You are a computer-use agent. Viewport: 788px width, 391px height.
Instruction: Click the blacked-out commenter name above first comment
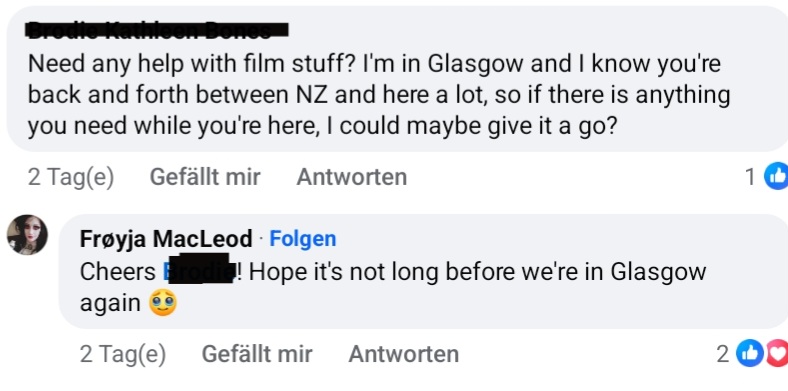point(157,31)
